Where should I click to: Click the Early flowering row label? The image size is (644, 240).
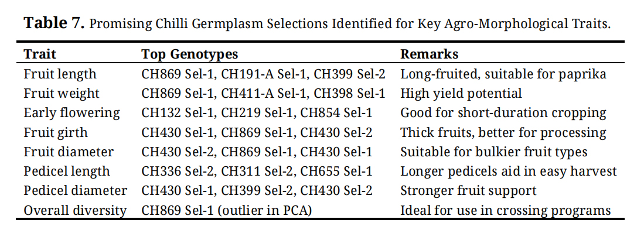click(71, 113)
